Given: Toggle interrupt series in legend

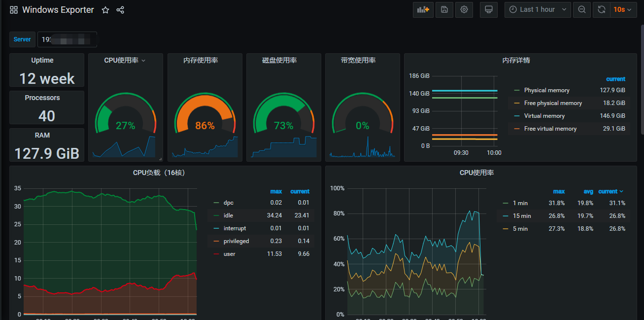Looking at the screenshot, I should [x=234, y=228].
